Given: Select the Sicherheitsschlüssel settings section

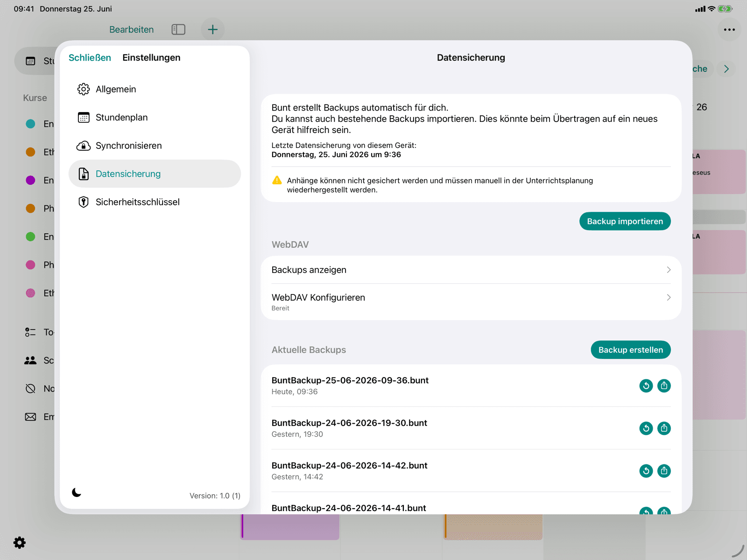Looking at the screenshot, I should tap(155, 202).
